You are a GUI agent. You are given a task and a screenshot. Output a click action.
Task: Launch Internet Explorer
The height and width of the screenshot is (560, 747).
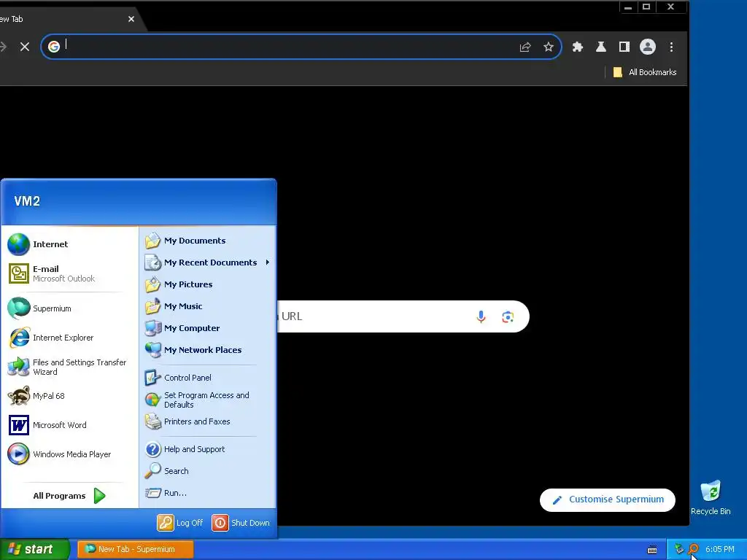click(x=70, y=338)
